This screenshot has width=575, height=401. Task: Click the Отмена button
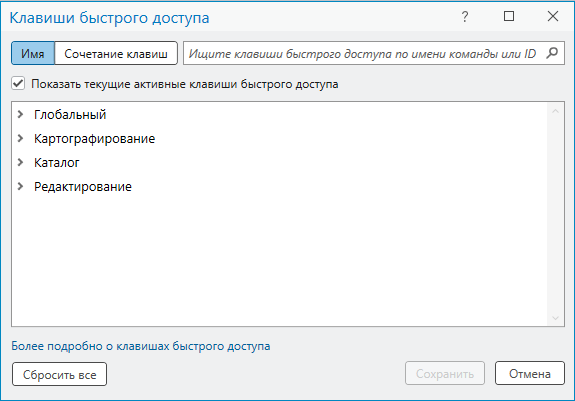point(530,374)
